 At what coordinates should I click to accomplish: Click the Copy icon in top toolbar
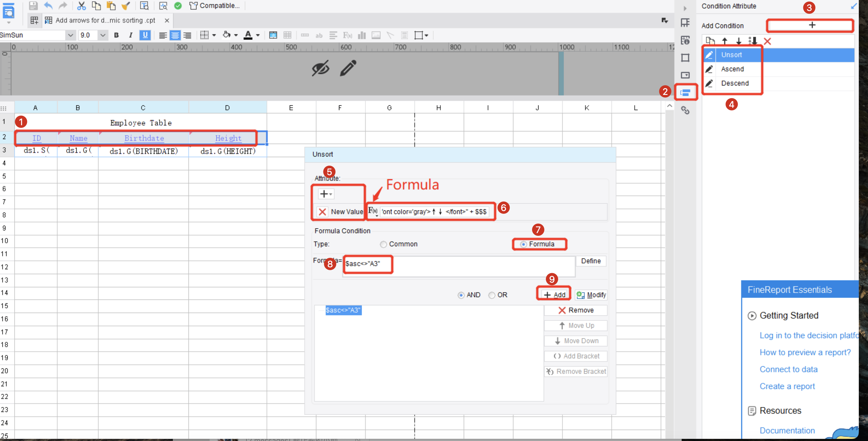click(x=96, y=6)
